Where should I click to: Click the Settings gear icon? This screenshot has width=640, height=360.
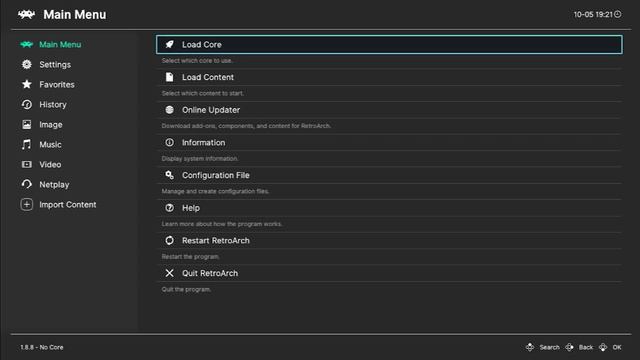pos(27,64)
